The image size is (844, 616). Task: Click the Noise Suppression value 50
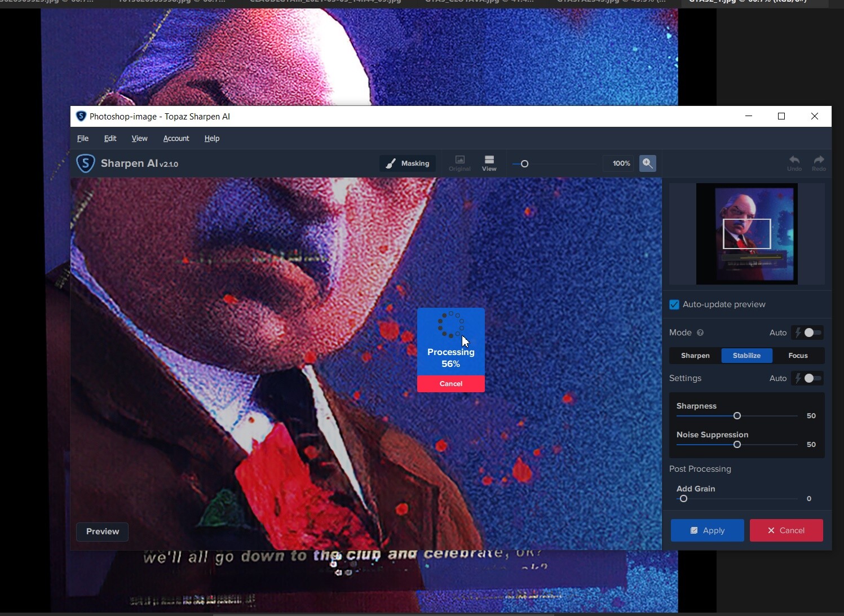coord(811,445)
